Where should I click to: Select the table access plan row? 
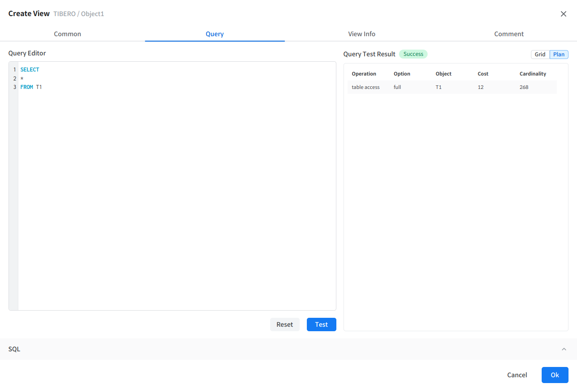coord(452,87)
